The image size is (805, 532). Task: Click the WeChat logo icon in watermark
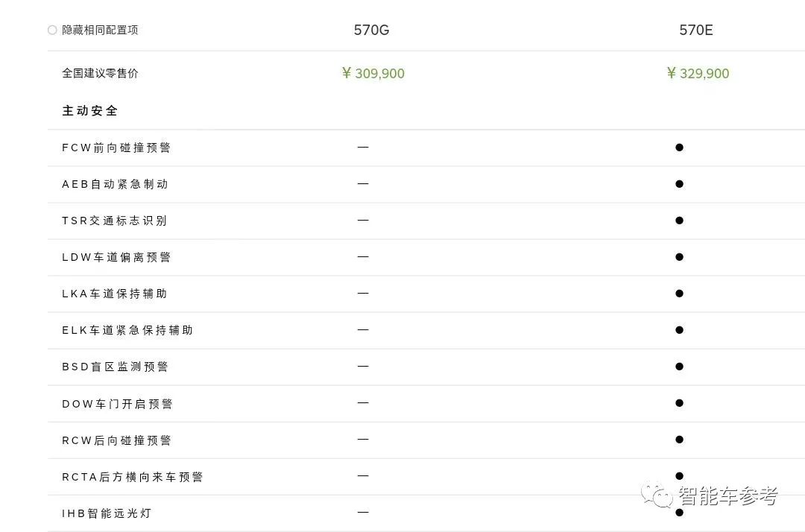click(659, 495)
